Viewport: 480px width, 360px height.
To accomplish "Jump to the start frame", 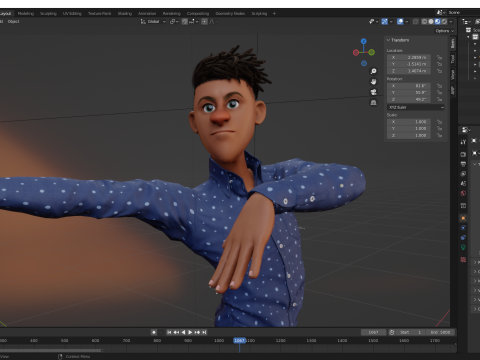I will [169, 332].
